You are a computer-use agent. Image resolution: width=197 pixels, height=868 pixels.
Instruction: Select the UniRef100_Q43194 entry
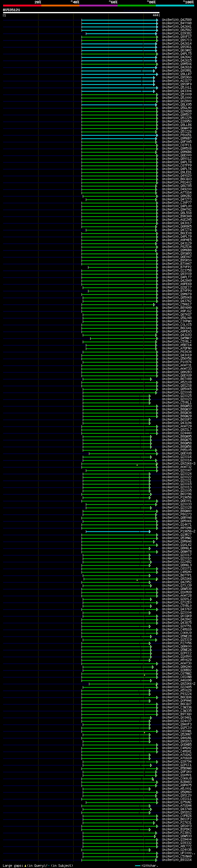[x=177, y=423]
